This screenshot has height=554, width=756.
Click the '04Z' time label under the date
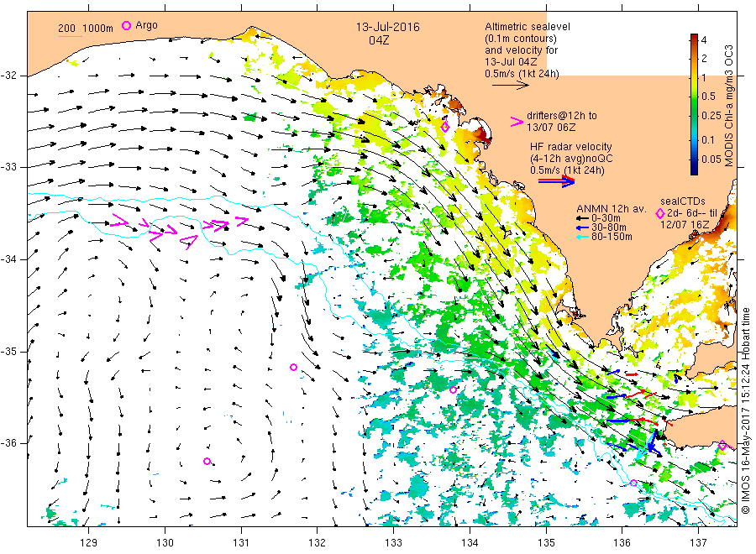pyautogui.click(x=379, y=40)
